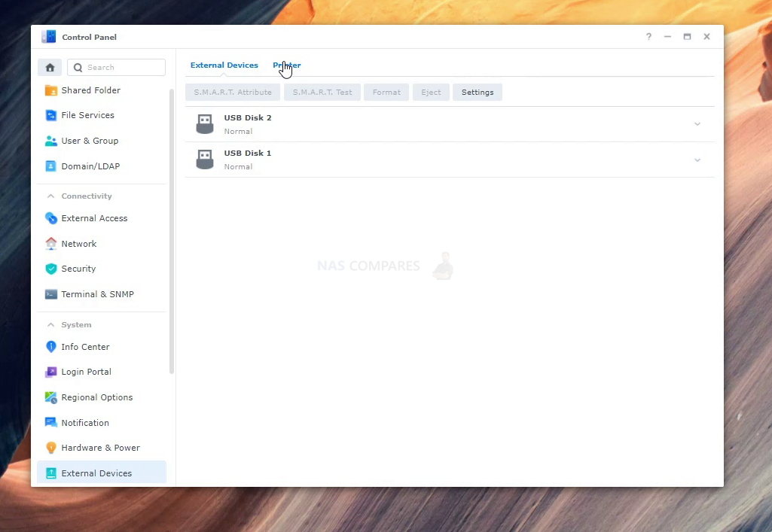Click the Control Panel title bar icon
The height and width of the screenshot is (532, 772).
coord(49,37)
